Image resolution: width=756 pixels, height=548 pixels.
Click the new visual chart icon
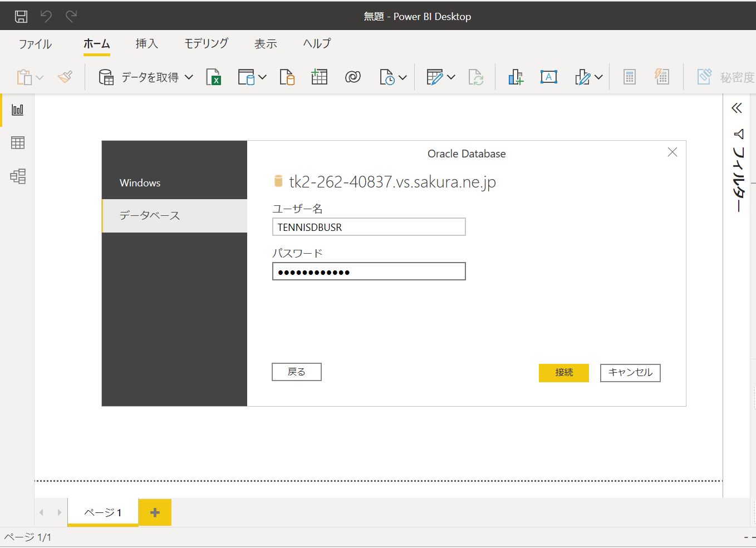point(516,77)
